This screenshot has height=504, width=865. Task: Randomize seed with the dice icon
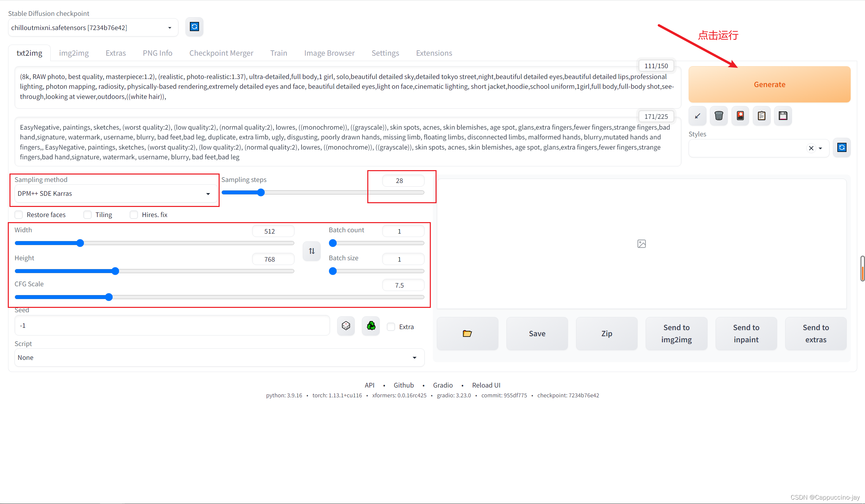point(346,326)
